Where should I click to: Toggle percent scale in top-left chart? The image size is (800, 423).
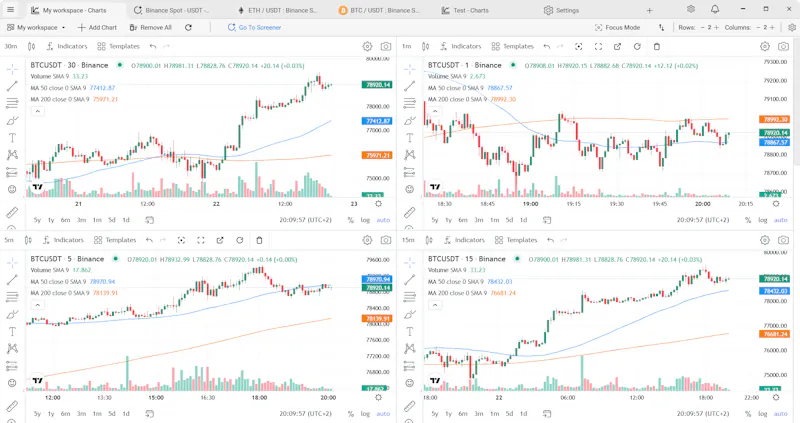(351, 220)
